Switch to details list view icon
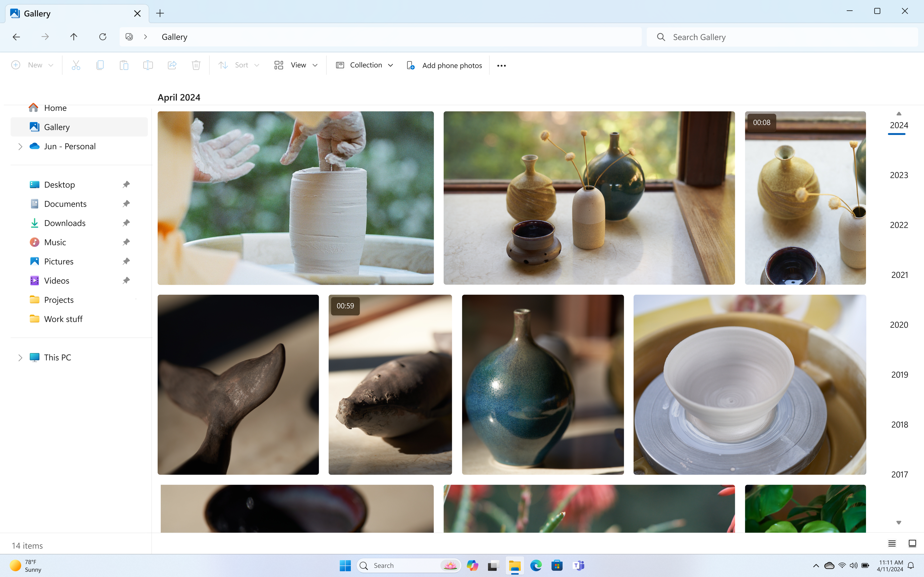 click(x=892, y=543)
